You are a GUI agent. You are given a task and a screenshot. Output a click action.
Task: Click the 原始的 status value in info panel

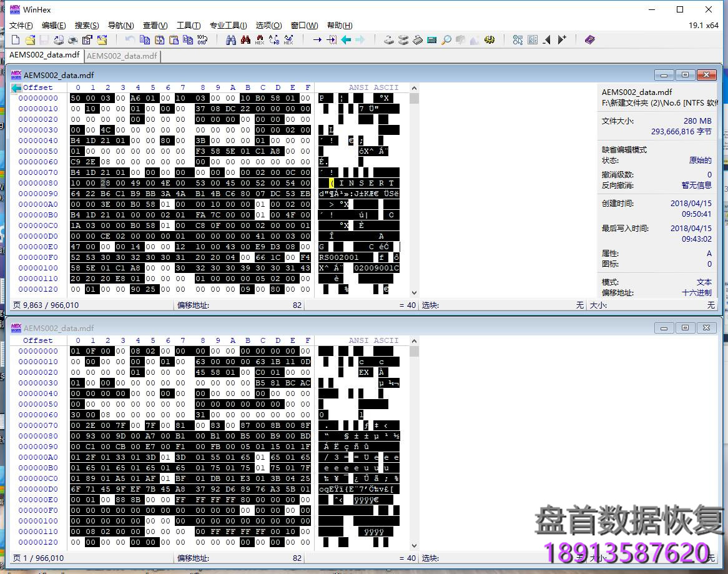click(700, 161)
